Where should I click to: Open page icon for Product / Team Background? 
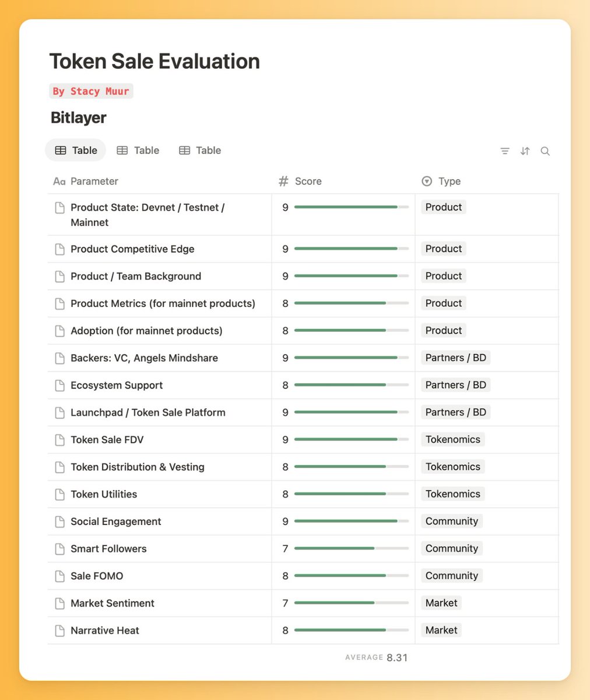click(59, 276)
